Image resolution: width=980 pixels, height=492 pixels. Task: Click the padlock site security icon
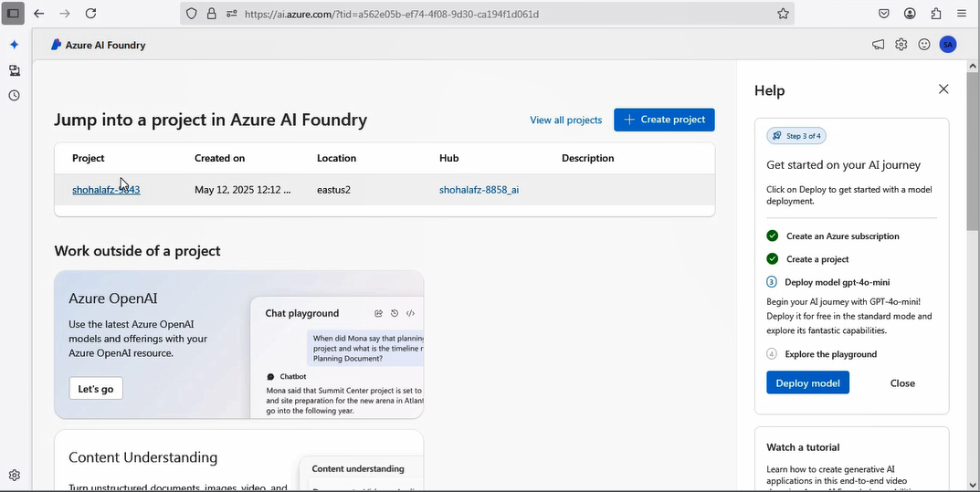pos(211,13)
